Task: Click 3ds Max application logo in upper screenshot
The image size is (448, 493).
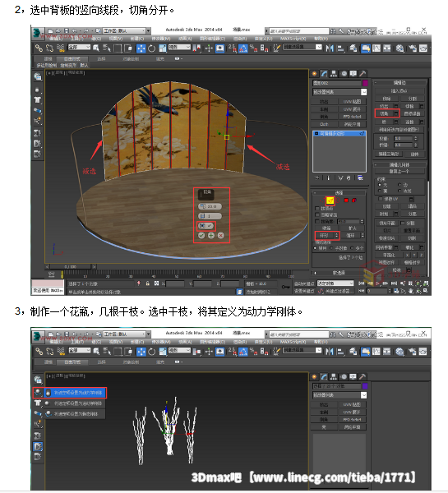Action: 38,32
